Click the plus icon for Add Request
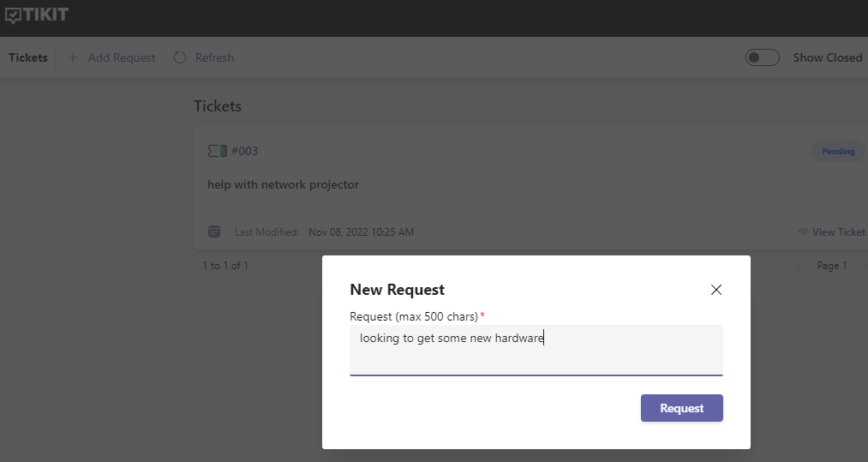The image size is (868, 462). [x=73, y=57]
